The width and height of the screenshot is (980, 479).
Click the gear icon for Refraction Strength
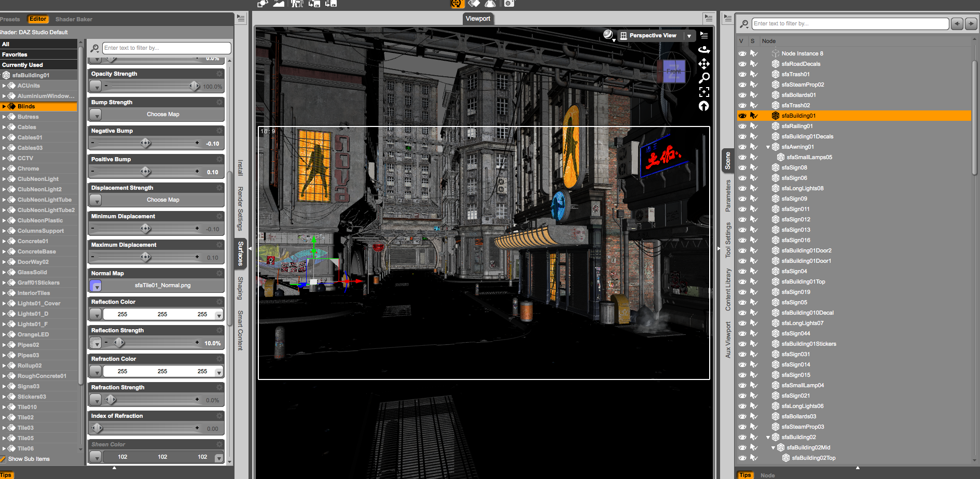[x=219, y=387]
